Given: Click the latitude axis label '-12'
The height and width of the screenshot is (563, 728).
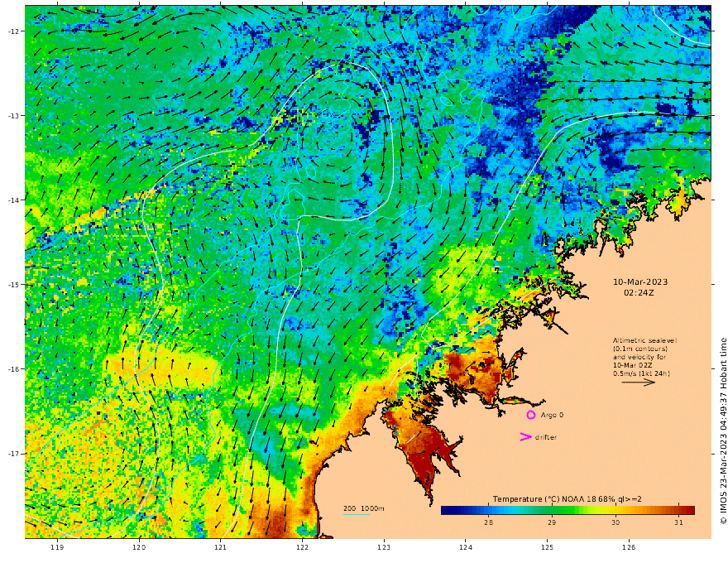Looking at the screenshot, I should click(13, 31).
